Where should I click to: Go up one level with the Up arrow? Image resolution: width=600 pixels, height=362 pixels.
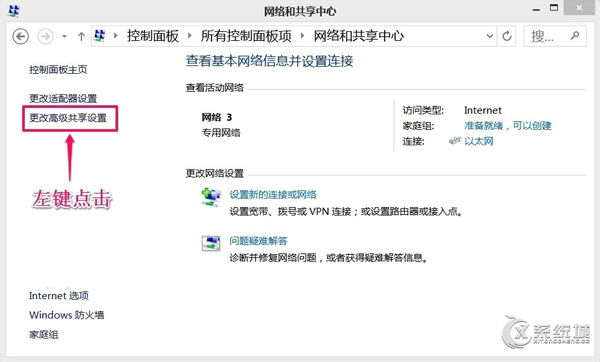81,37
